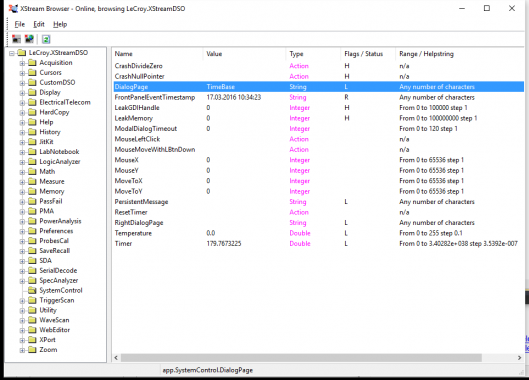
Task: Select the WebEditor tree item label
Action: tap(55, 330)
